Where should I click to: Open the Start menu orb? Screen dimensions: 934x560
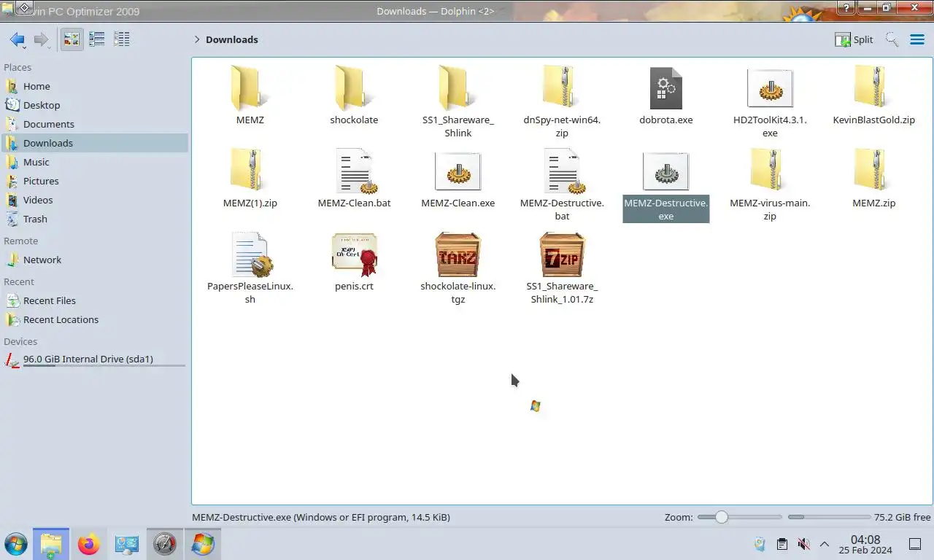click(16, 544)
